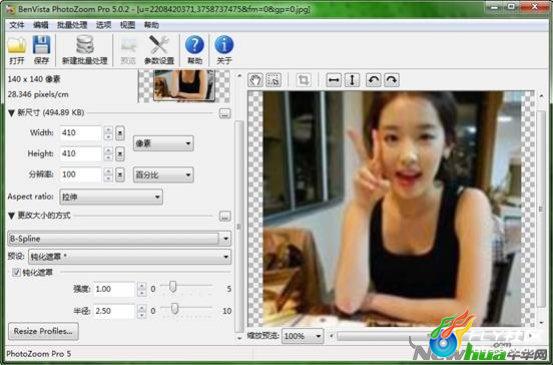Click the 保存 save floppy icon

click(41, 45)
